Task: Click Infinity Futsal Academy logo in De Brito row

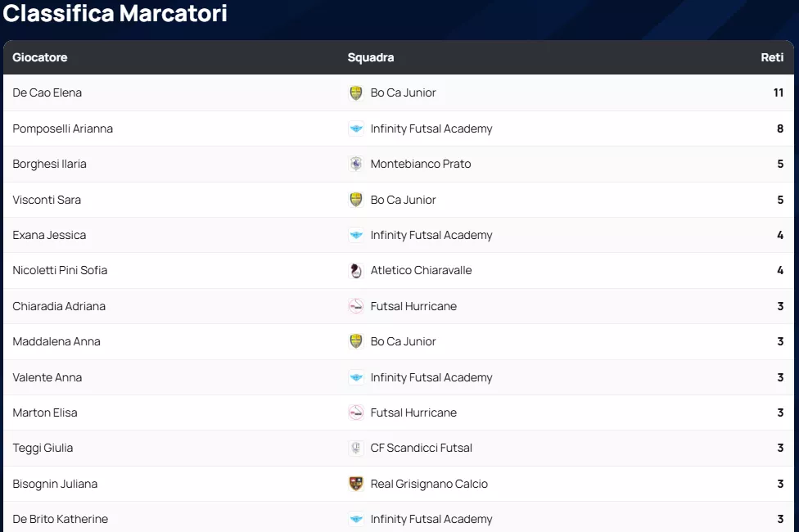Action: [356, 520]
